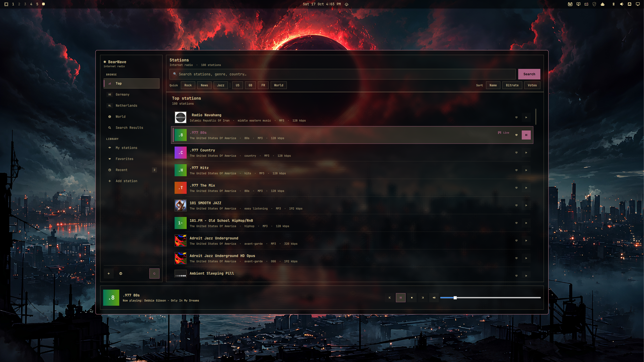
Task: Favorite .977 The Mix with heart
Action: 516,188
